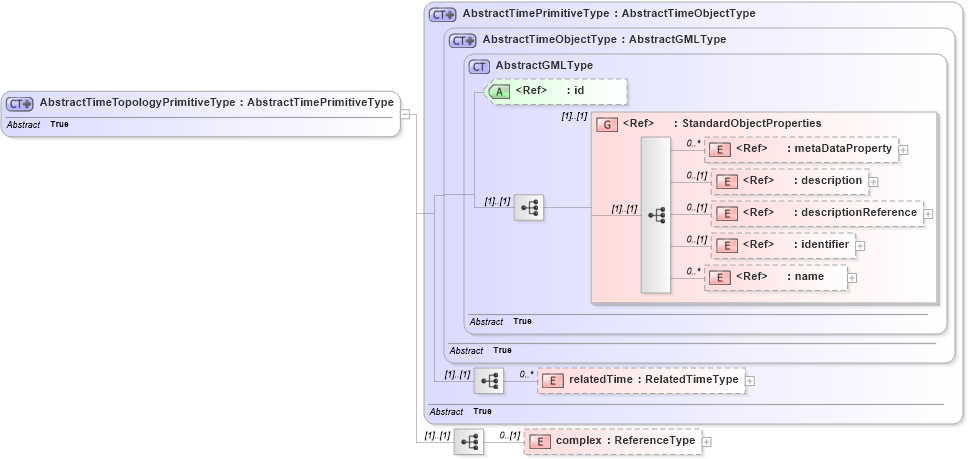Select AbstractTimeObjectType : AbstractGMLType header text
This screenshot has width=968, height=459.
point(604,39)
